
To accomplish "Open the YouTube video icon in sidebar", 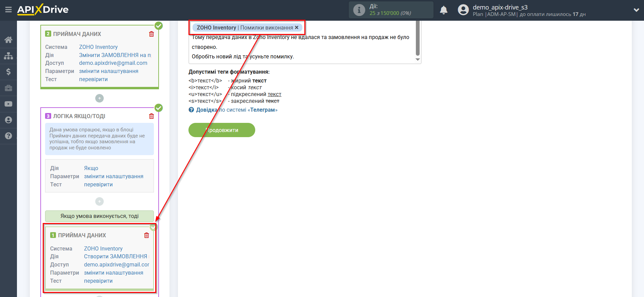I will pos(8,104).
